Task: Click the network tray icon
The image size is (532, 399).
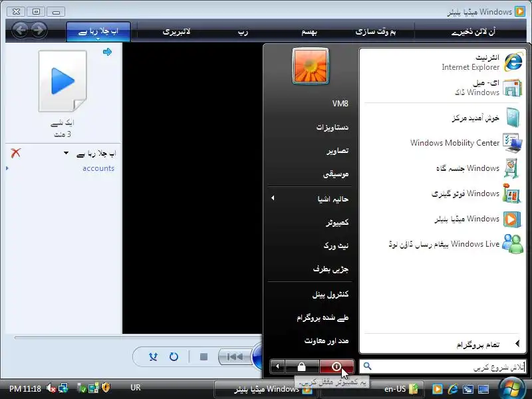Action: point(63,388)
